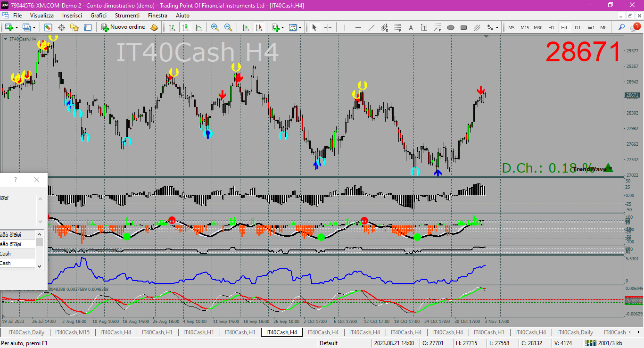Switch timeframe to D1
The height and width of the screenshot is (348, 644).
578,27
